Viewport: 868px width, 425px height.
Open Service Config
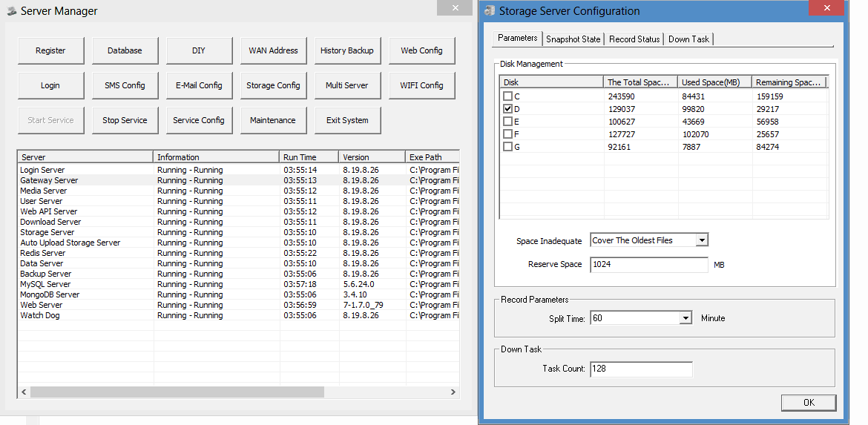(x=200, y=120)
